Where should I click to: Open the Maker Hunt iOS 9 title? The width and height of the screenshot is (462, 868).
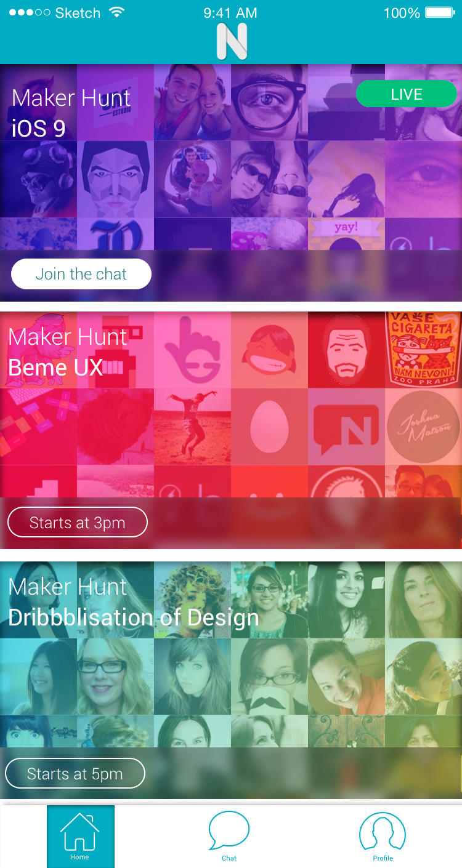(x=71, y=113)
